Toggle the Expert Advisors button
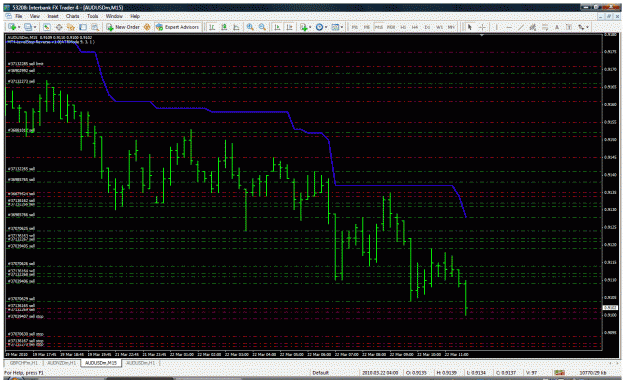The image size is (625, 380). pos(177,27)
